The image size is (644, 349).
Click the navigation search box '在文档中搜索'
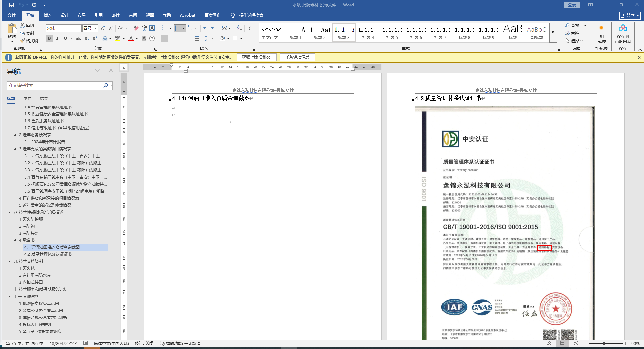[x=55, y=85]
